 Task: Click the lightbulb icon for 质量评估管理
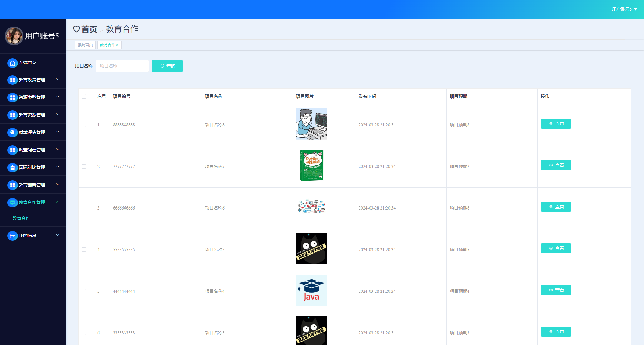point(12,133)
